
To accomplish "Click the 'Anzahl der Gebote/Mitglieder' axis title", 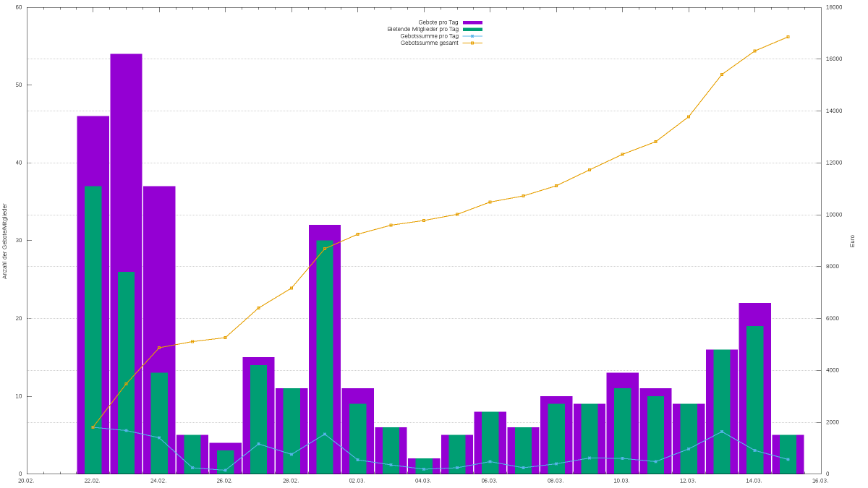I will (x=5, y=241).
